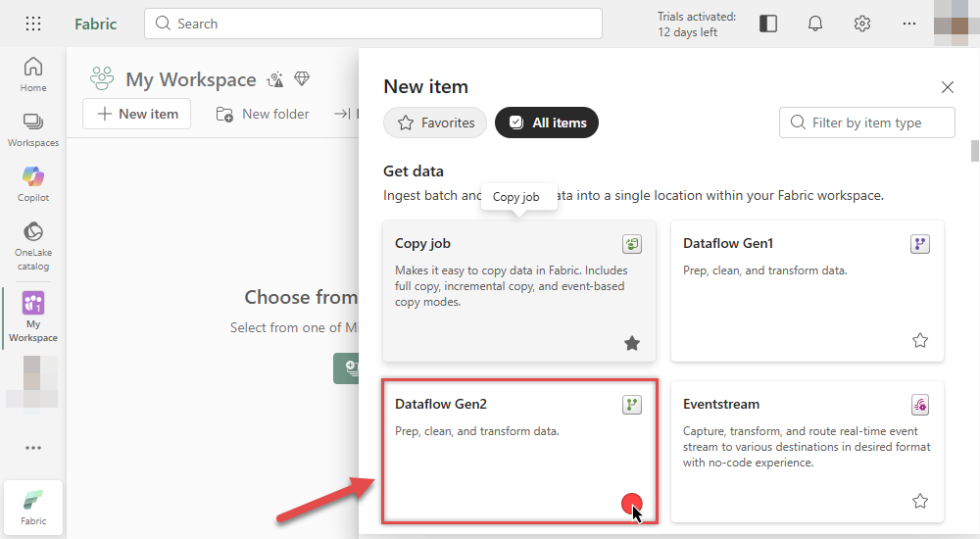
Task: Click the New item panel scrollbar
Action: point(974,151)
